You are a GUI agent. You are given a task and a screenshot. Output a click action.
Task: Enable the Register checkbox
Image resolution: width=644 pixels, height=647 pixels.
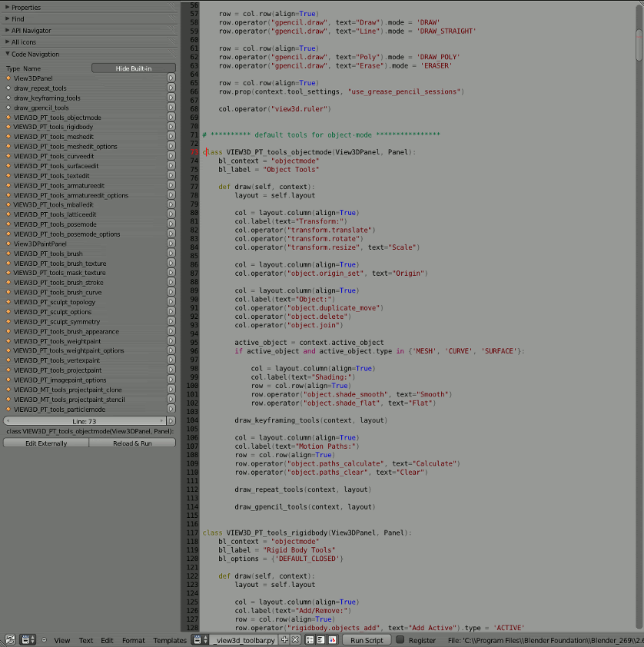point(400,640)
